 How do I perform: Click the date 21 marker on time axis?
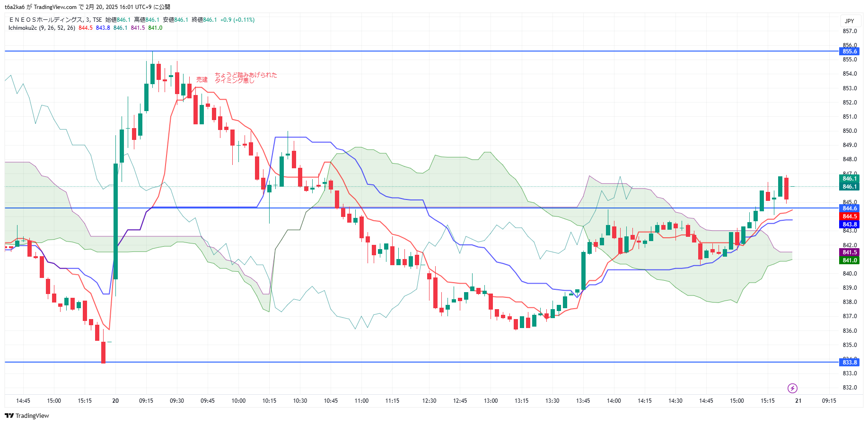click(x=798, y=401)
